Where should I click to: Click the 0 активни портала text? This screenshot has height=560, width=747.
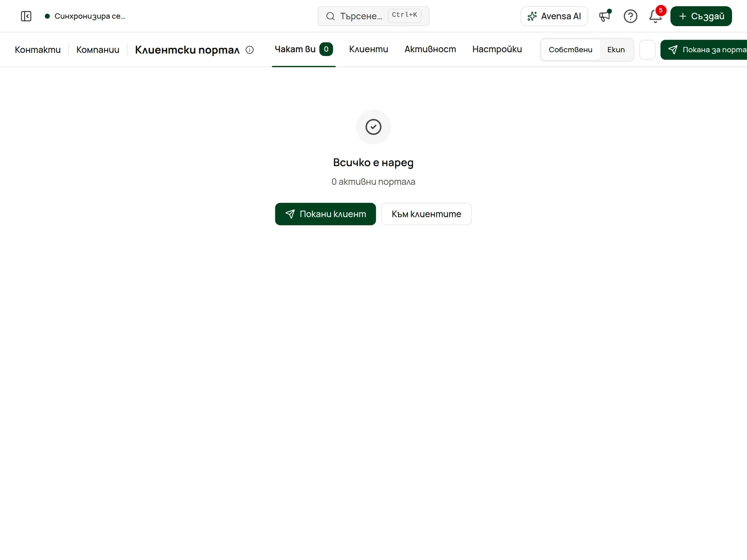coord(373,182)
